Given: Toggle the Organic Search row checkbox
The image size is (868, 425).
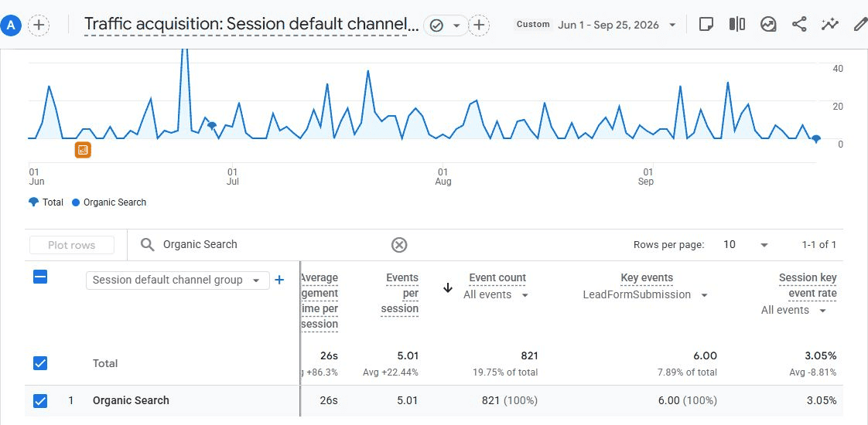Looking at the screenshot, I should tap(40, 401).
